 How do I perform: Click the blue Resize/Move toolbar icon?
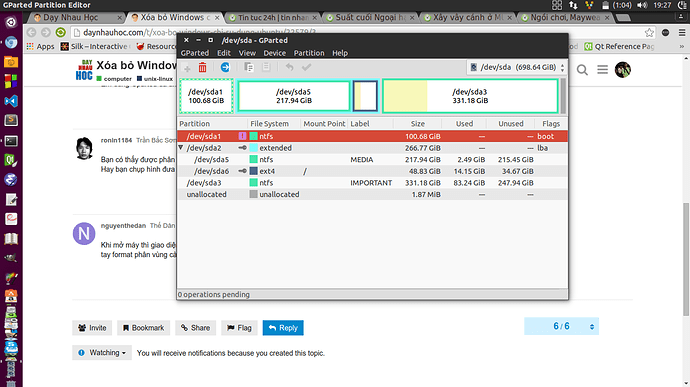pyautogui.click(x=225, y=67)
